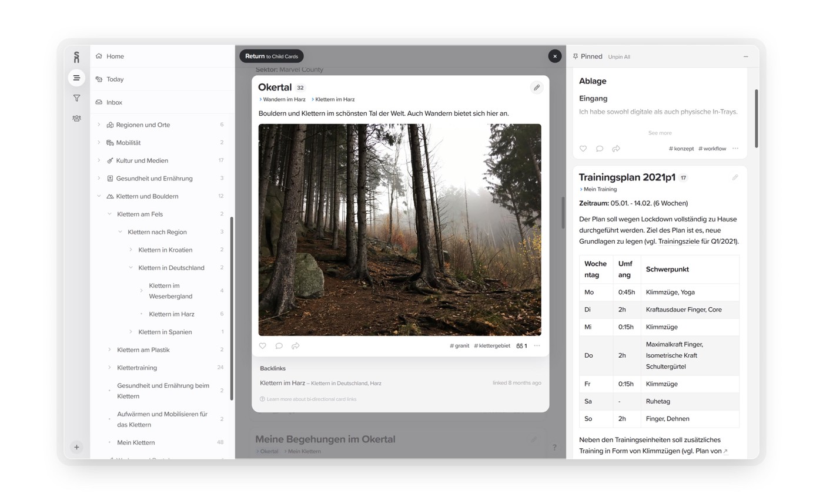Collapse the Klettern und Bouldern section

tap(98, 196)
